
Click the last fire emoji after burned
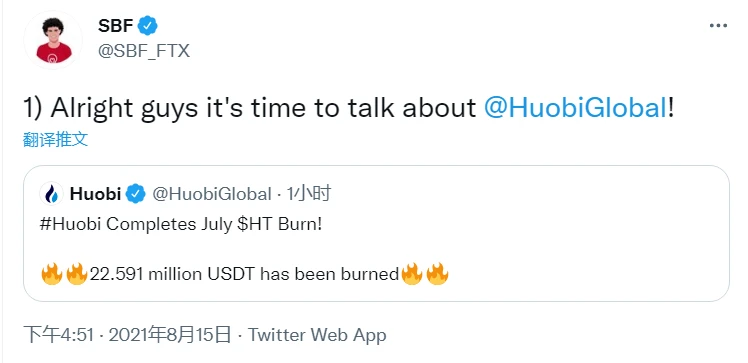click(x=437, y=274)
